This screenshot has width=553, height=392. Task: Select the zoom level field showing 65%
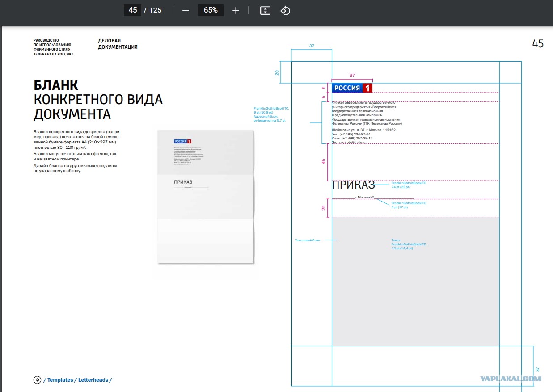pyautogui.click(x=211, y=10)
